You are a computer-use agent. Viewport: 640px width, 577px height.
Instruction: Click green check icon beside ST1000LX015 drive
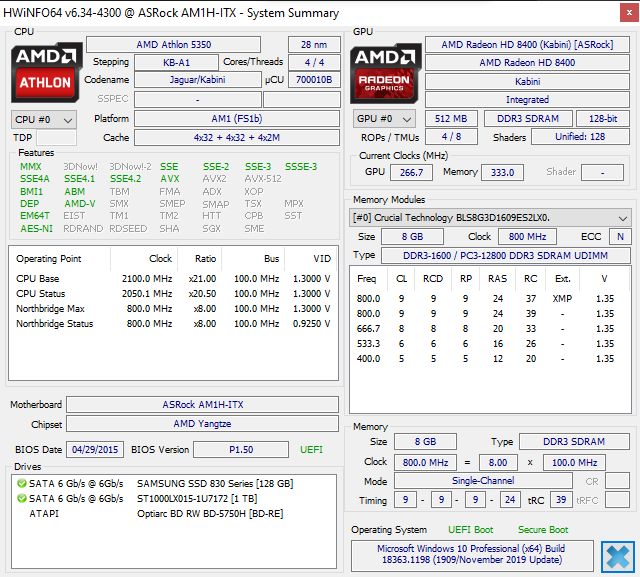click(x=22, y=499)
